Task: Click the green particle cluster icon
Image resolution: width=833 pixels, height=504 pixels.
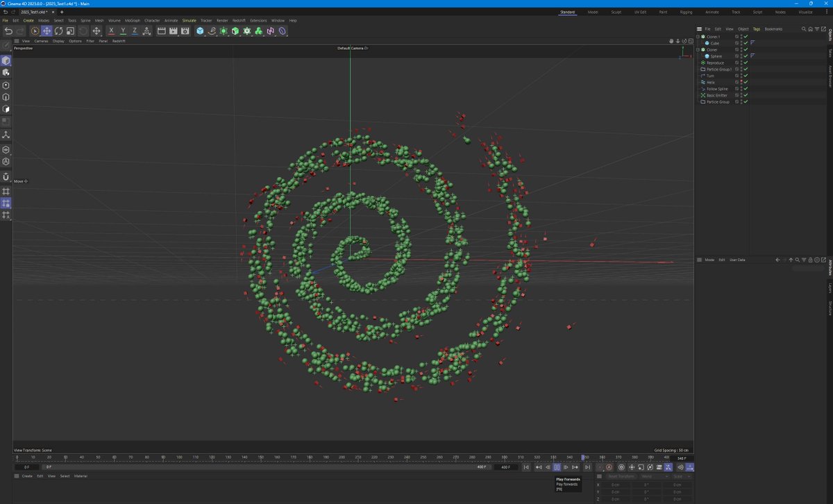Action: [258, 31]
